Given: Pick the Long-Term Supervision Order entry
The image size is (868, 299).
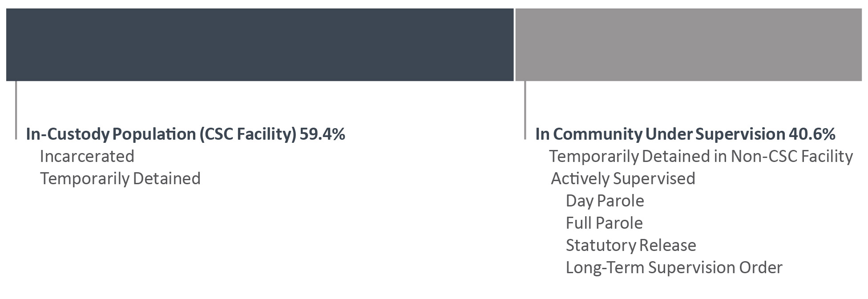Looking at the screenshot, I should [x=674, y=267].
